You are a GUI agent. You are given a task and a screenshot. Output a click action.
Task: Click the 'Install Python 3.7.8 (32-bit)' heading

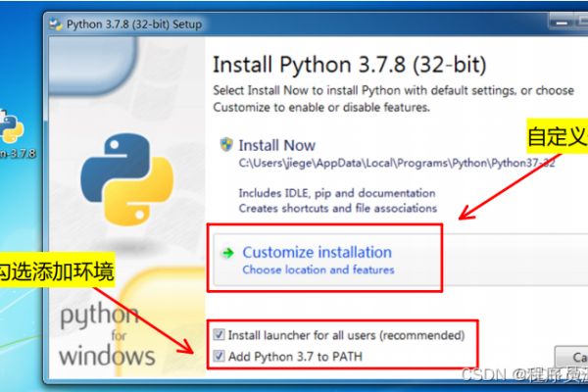(x=350, y=65)
